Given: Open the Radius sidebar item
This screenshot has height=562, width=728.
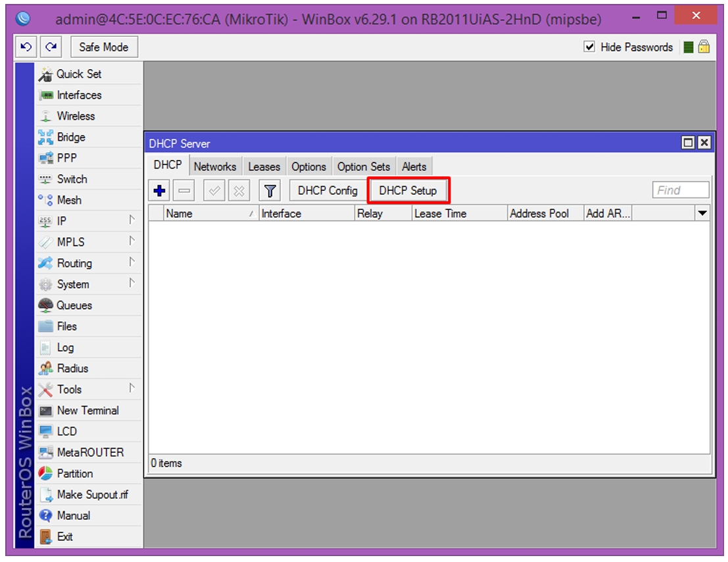Looking at the screenshot, I should point(89,369).
